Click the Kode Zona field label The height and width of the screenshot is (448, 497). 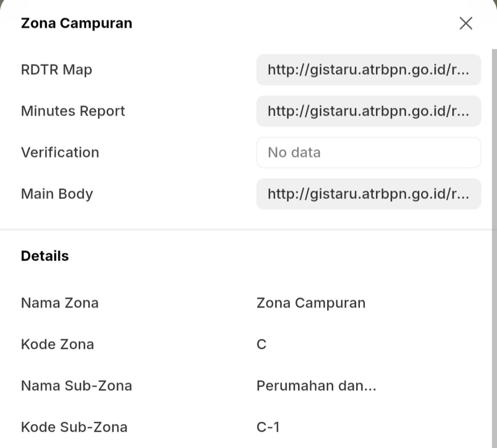pyautogui.click(x=58, y=344)
